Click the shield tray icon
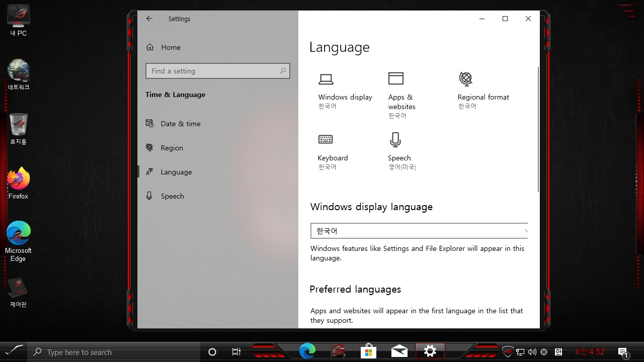Viewport: 644px width, 362px height. [x=508, y=352]
